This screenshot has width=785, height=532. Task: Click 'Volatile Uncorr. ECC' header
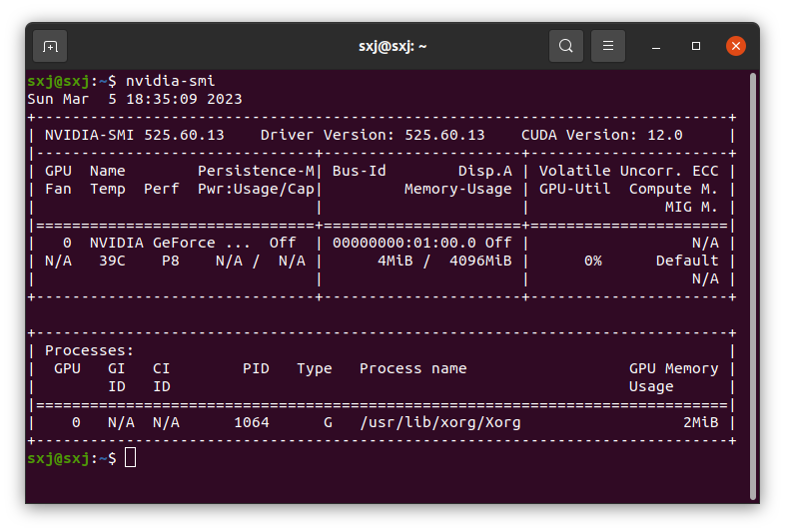629,171
